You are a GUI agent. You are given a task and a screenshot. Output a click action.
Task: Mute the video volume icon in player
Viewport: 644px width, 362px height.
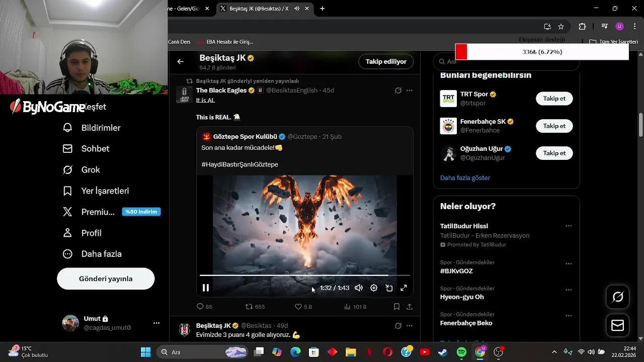[x=359, y=288]
